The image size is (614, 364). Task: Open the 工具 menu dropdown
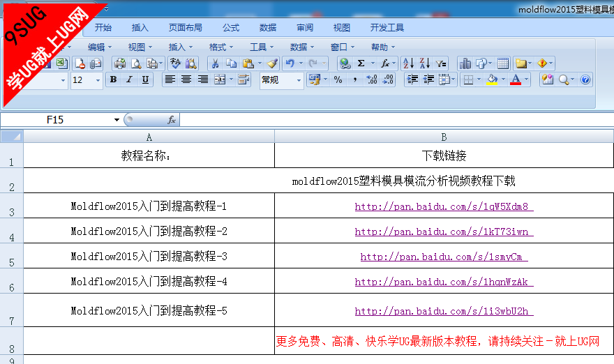click(x=262, y=47)
